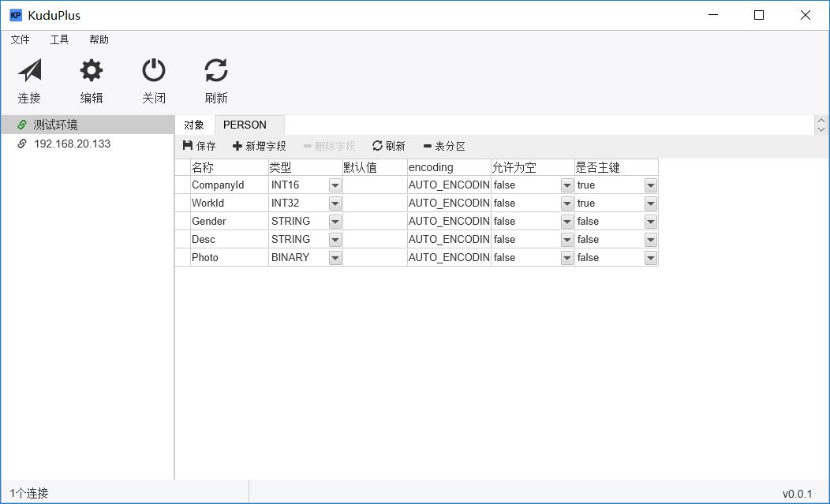Open 允许为空 dropdown for Gender row
830x504 pixels.
coord(567,222)
